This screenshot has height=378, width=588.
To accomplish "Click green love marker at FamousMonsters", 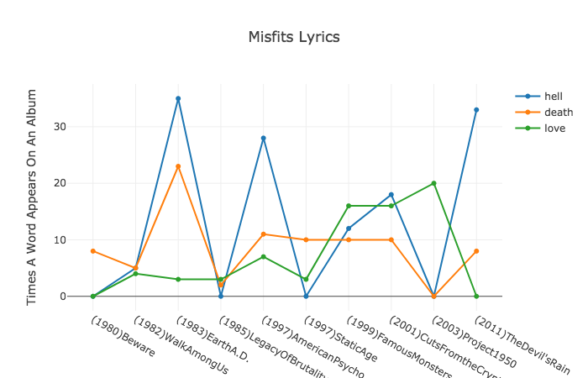I will 349,206.
